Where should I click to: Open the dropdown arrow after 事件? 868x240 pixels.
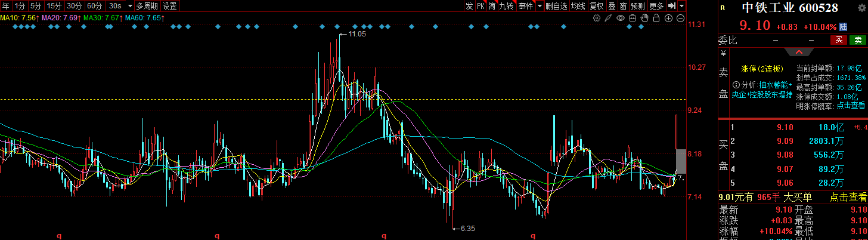(x=540, y=6)
